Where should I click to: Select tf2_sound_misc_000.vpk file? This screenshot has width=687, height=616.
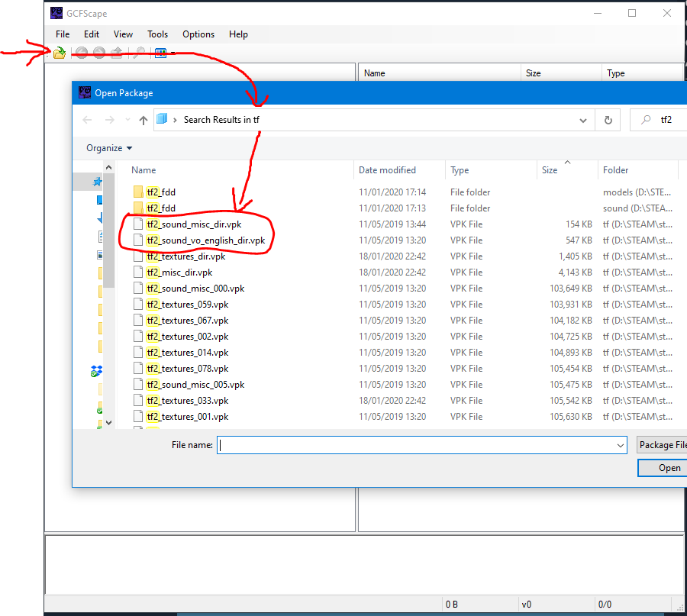point(195,289)
